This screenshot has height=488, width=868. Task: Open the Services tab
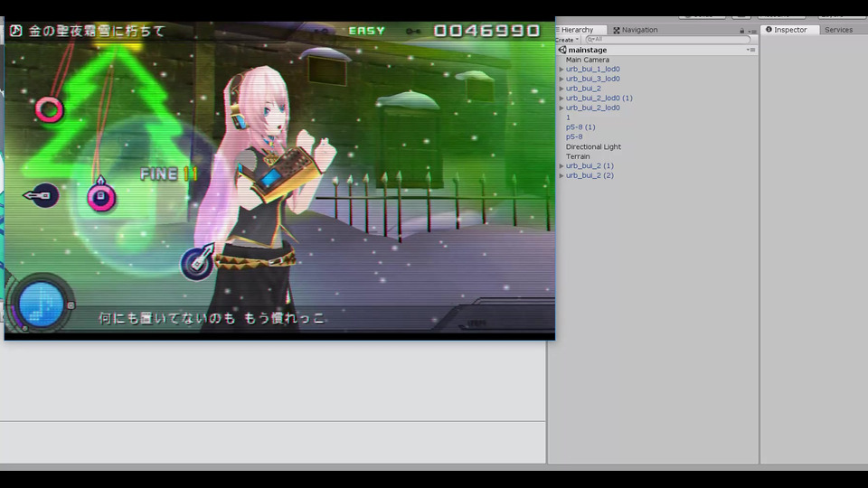[x=839, y=30]
